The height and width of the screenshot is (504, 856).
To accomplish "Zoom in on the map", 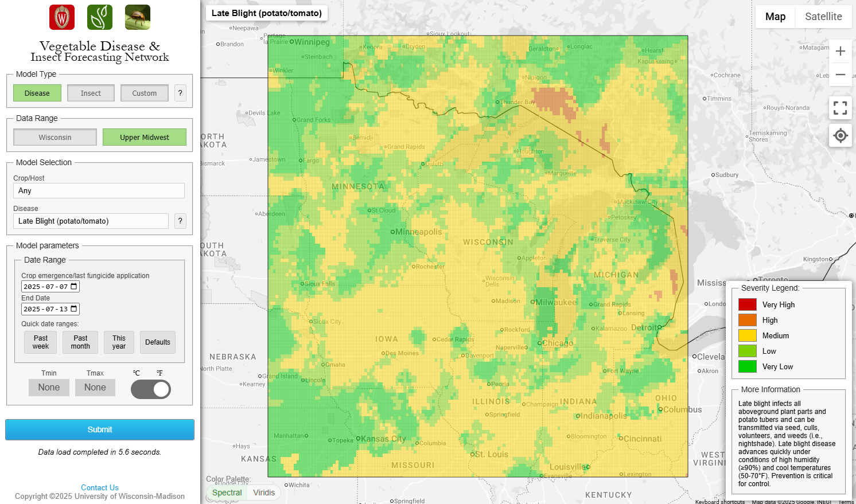I will [x=840, y=51].
